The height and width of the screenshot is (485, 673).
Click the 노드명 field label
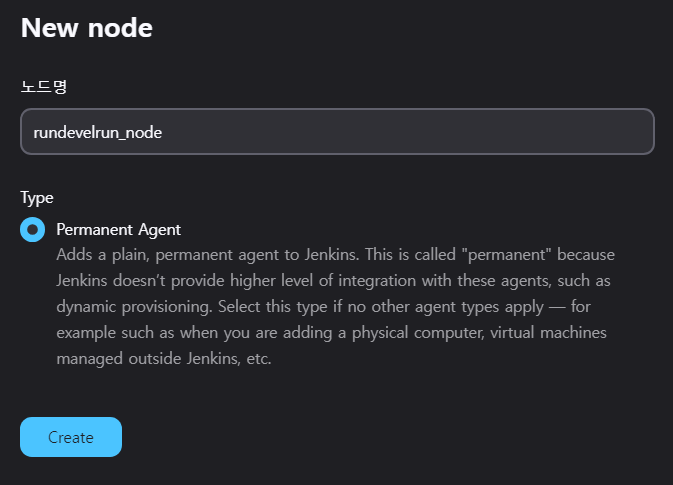pyautogui.click(x=43, y=86)
